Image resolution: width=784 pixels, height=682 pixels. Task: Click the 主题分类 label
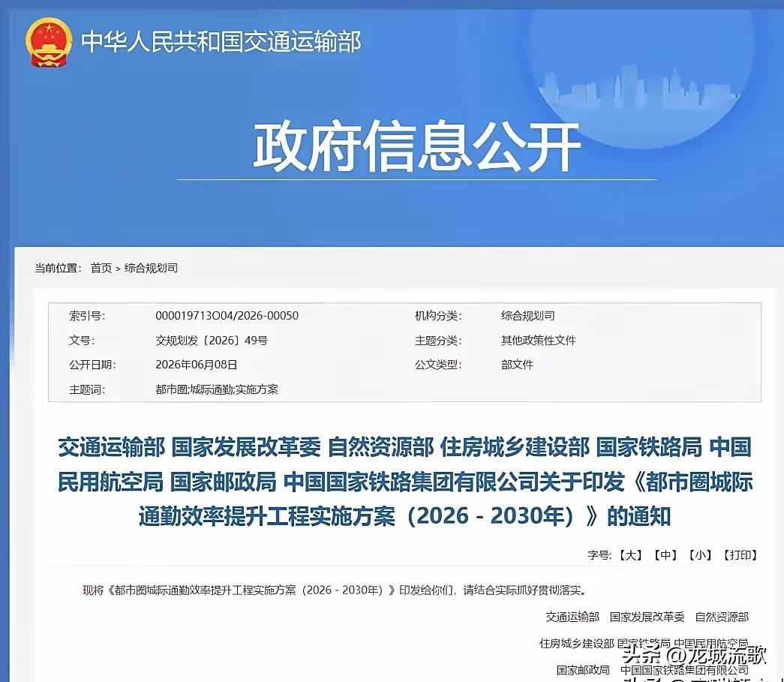click(x=438, y=341)
